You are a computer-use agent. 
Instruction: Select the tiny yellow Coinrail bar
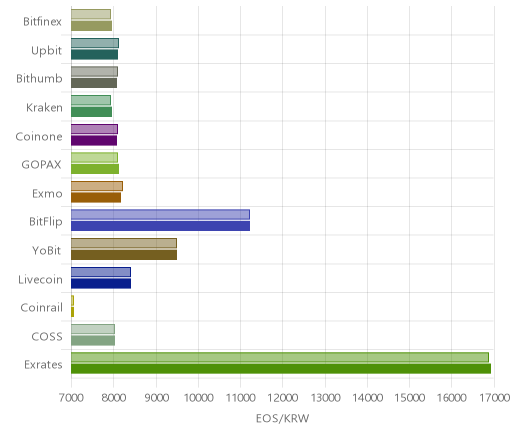click(x=72, y=312)
